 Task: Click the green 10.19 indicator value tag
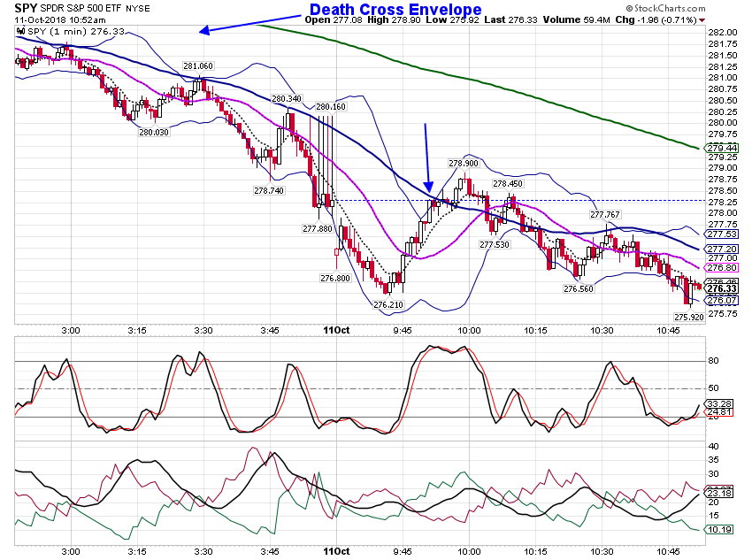(718, 529)
